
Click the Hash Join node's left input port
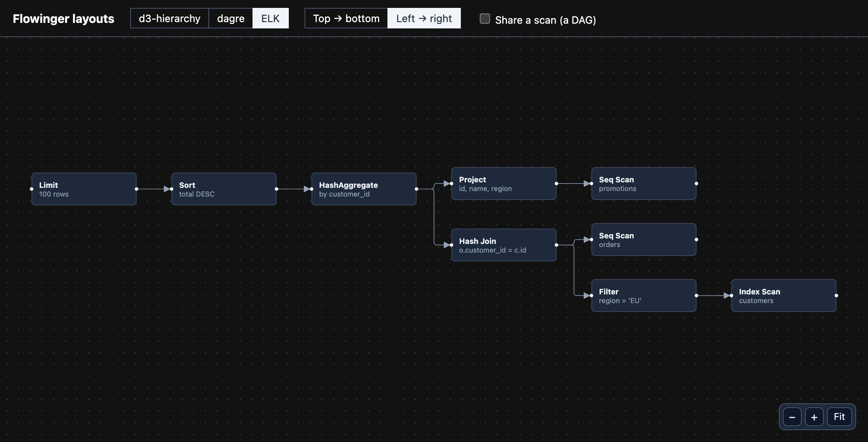tap(451, 245)
